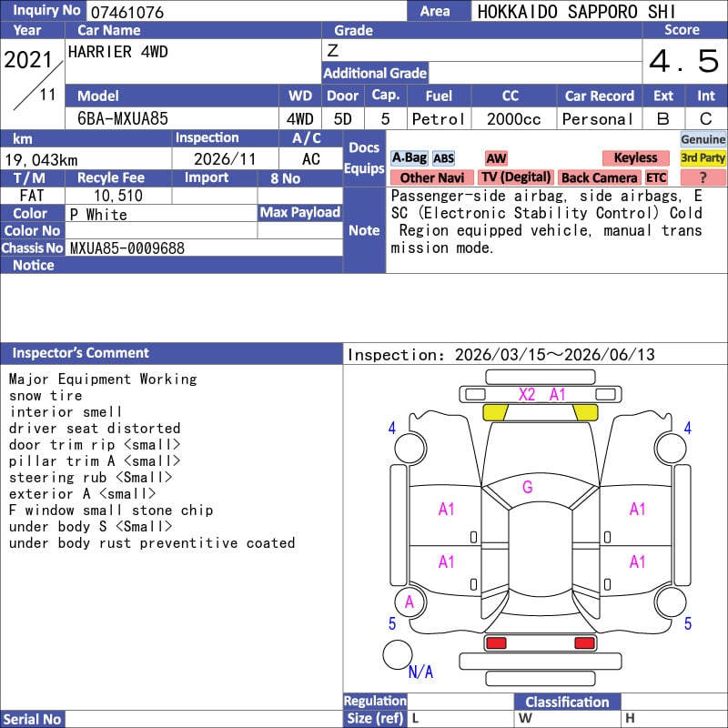Toggle the AW alloy wheel indicator
The image size is (728, 728).
[496, 158]
